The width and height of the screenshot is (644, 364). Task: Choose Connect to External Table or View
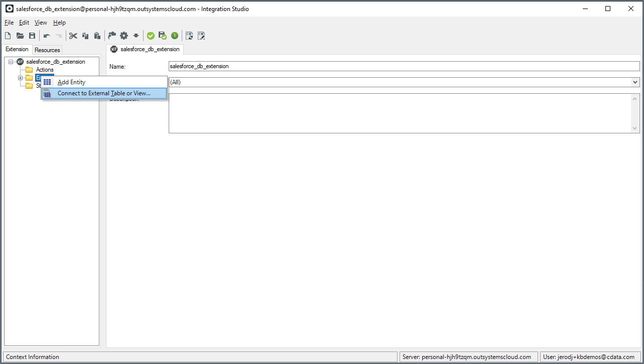pyautogui.click(x=104, y=93)
